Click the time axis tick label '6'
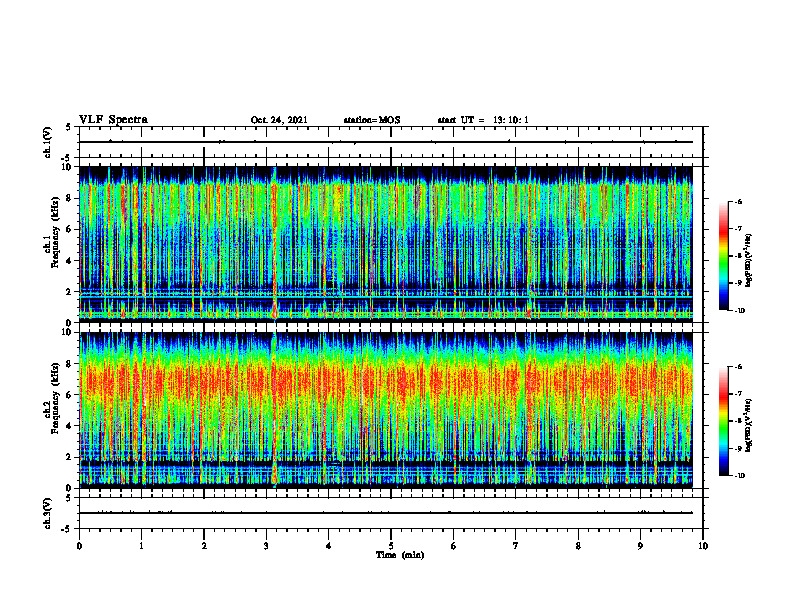 click(453, 546)
